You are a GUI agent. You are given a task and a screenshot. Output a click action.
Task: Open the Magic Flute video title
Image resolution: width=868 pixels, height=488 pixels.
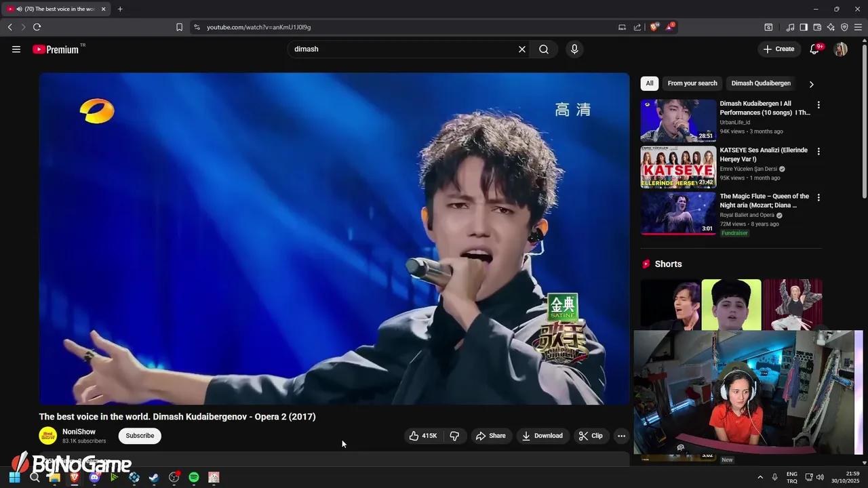[764, 201]
